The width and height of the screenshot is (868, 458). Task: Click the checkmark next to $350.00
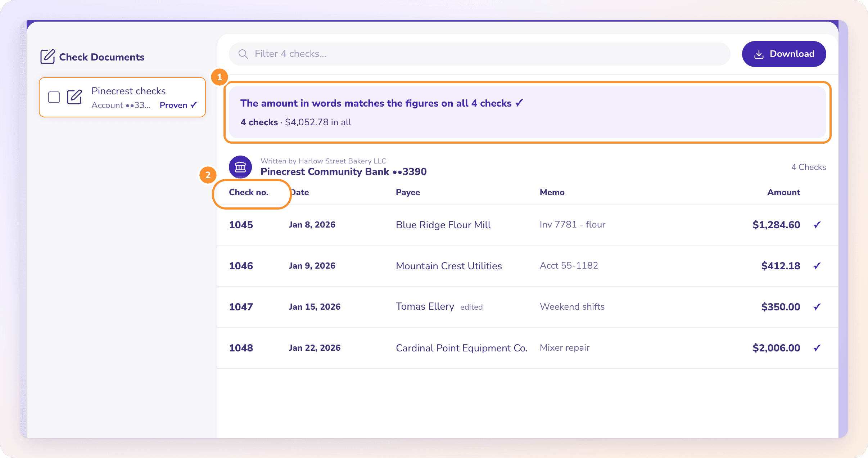817,307
